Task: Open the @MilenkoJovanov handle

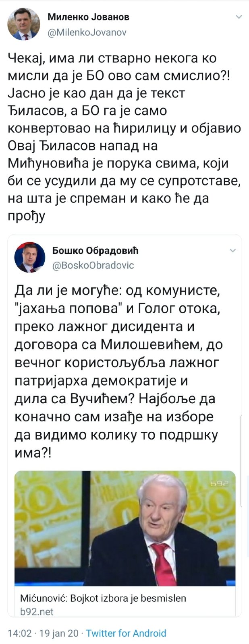Action: click(x=87, y=33)
